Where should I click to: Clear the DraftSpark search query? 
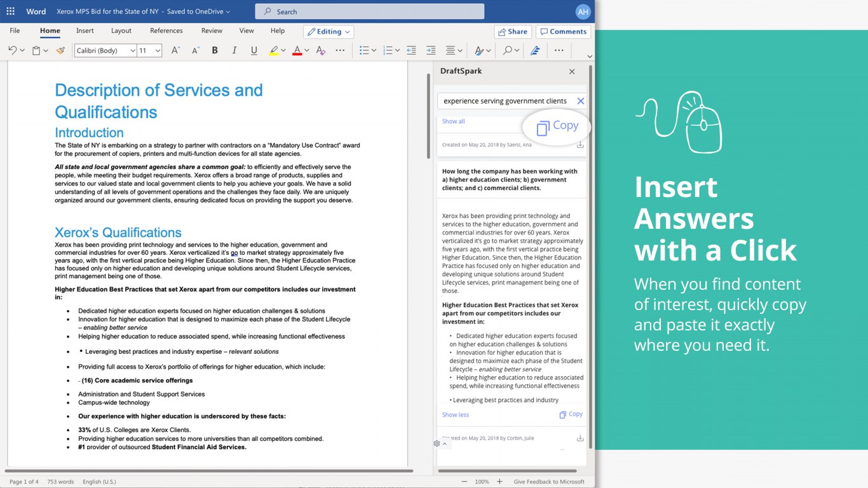point(580,101)
